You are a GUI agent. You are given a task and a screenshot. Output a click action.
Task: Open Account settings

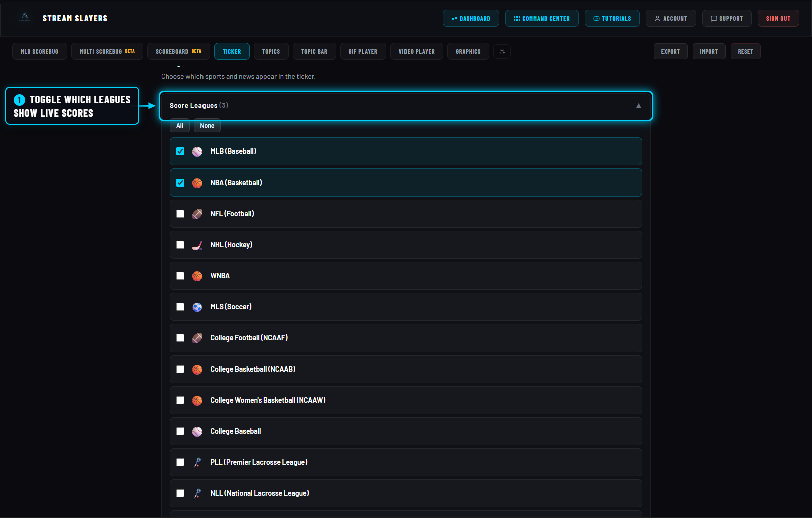(671, 18)
